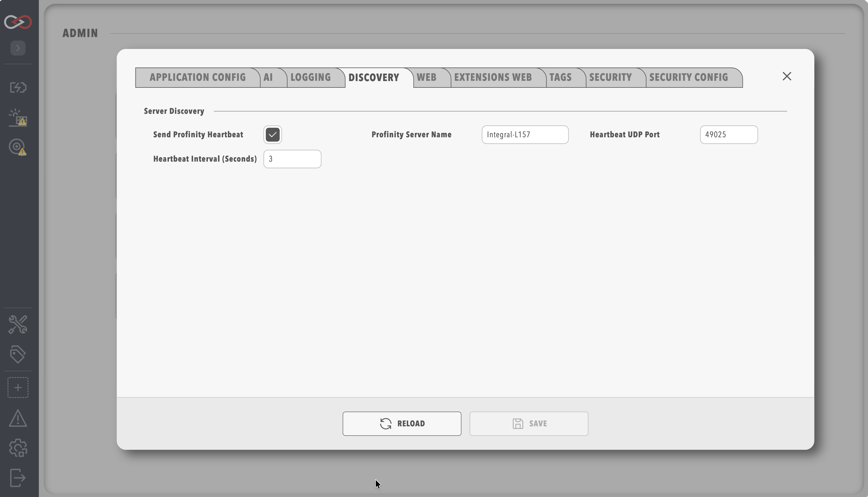Close the configuration dialog
868x497 pixels.
(787, 76)
